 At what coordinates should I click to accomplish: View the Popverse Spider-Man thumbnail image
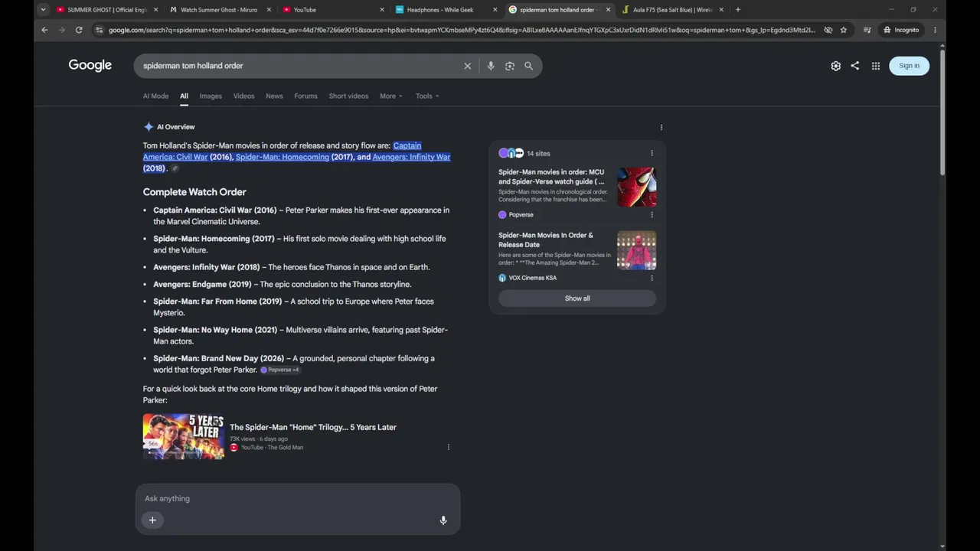(x=637, y=187)
